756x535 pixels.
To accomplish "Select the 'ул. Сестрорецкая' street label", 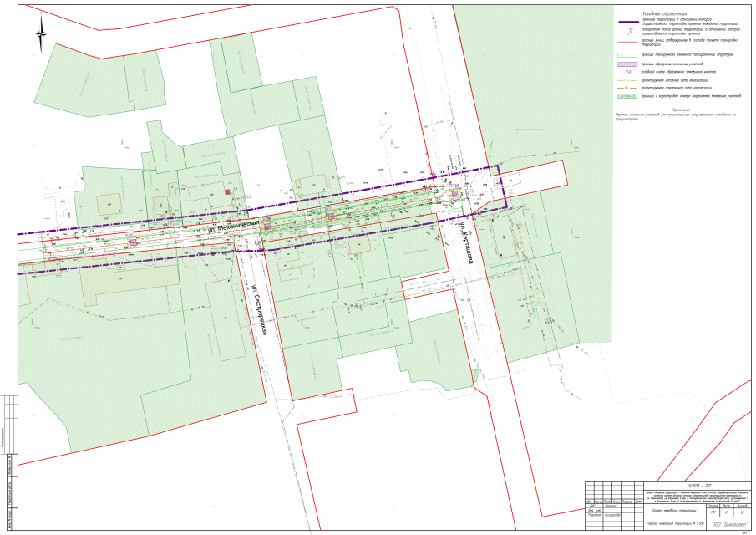I will tap(258, 309).
